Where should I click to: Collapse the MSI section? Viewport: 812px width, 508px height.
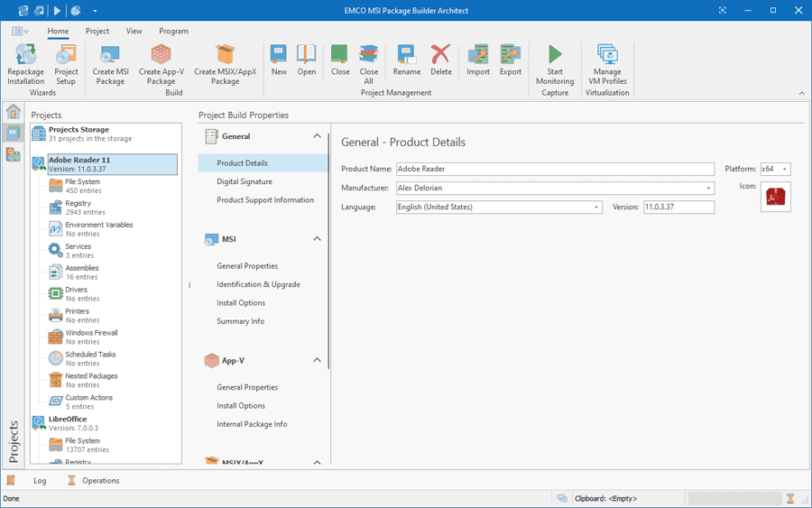317,239
